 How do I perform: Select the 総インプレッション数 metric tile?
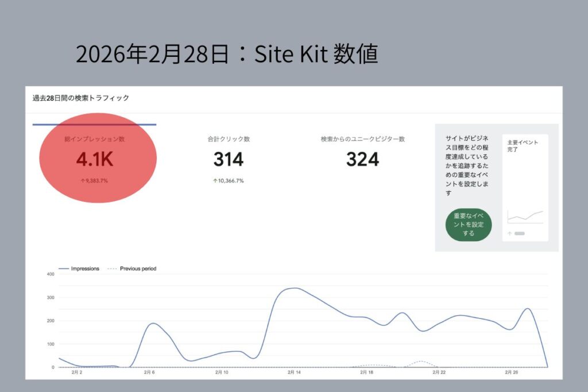tap(95, 159)
